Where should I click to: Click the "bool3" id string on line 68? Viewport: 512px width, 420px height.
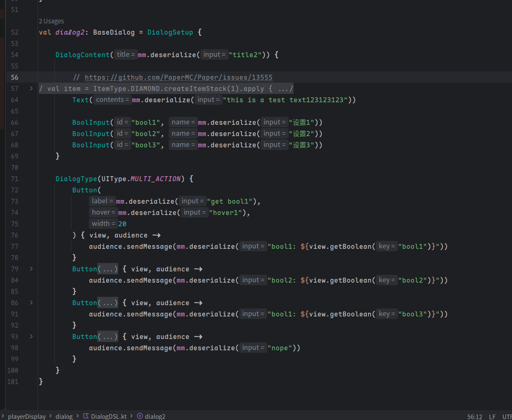pos(146,145)
